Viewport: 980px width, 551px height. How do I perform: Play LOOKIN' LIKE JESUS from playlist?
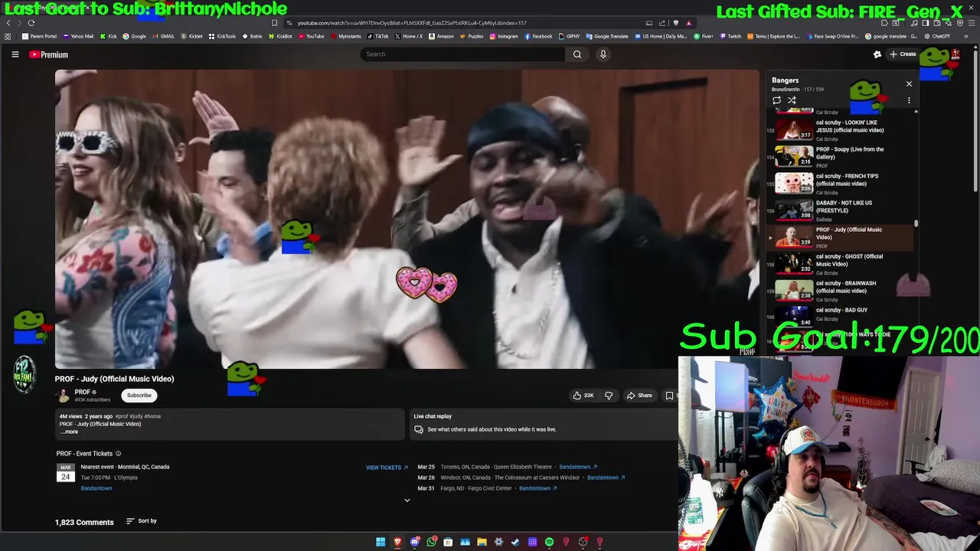coord(841,129)
